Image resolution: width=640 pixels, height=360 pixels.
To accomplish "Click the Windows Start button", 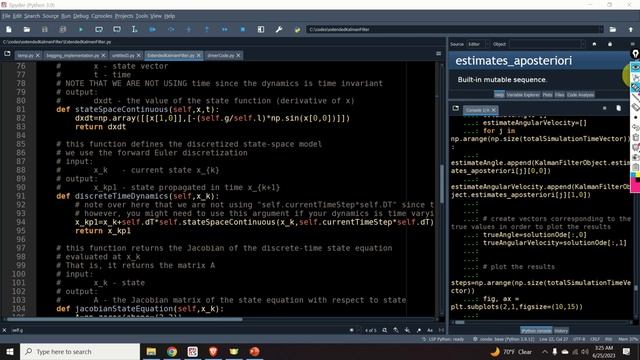I will tap(10, 351).
